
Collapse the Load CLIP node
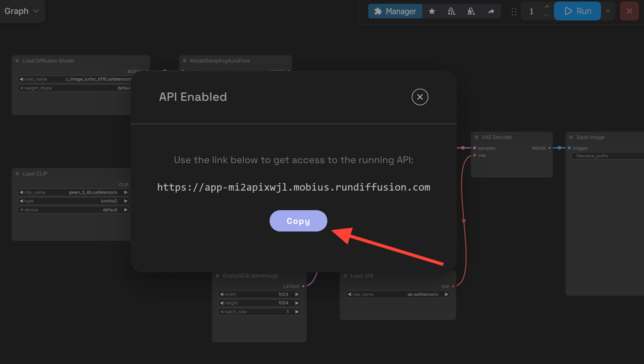(x=17, y=174)
